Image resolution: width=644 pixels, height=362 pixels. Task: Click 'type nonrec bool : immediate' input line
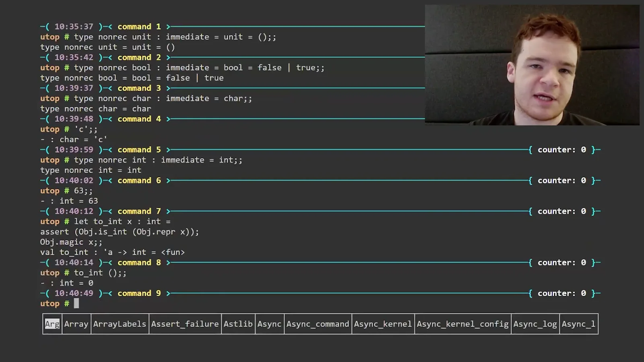click(x=182, y=68)
